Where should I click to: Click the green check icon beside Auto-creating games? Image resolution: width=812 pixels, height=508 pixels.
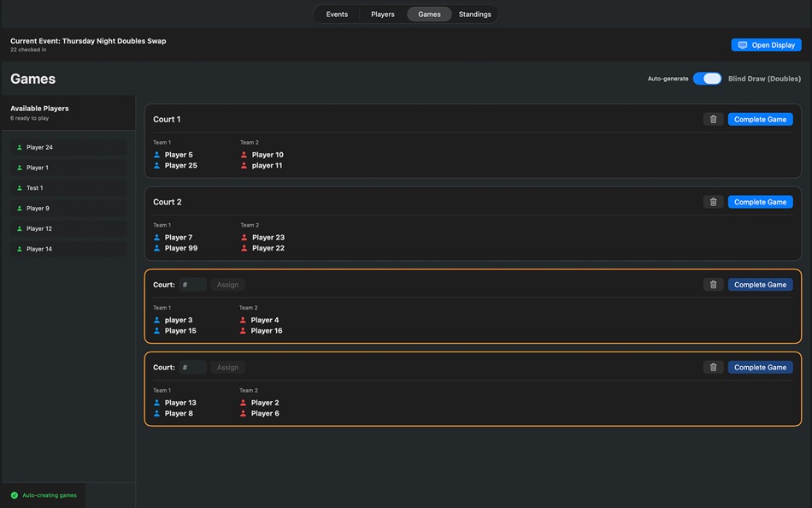(x=15, y=495)
